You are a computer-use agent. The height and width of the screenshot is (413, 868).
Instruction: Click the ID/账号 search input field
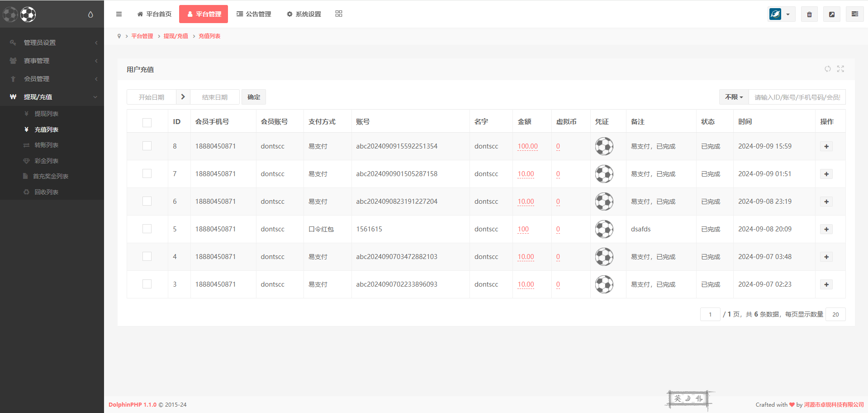tap(797, 97)
